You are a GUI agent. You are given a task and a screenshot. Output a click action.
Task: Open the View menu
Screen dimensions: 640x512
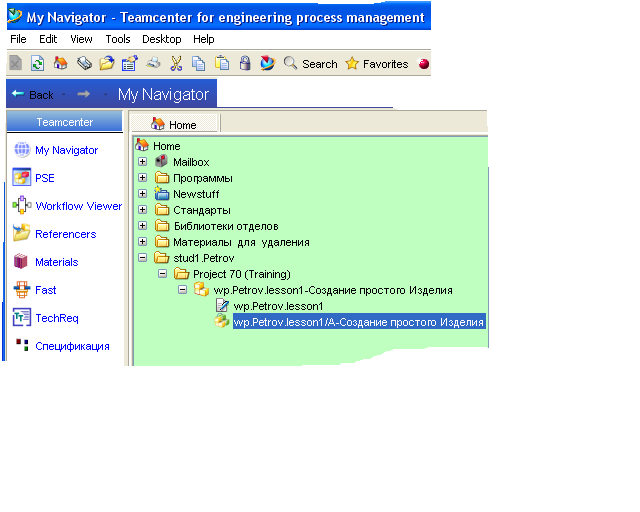pyautogui.click(x=81, y=39)
